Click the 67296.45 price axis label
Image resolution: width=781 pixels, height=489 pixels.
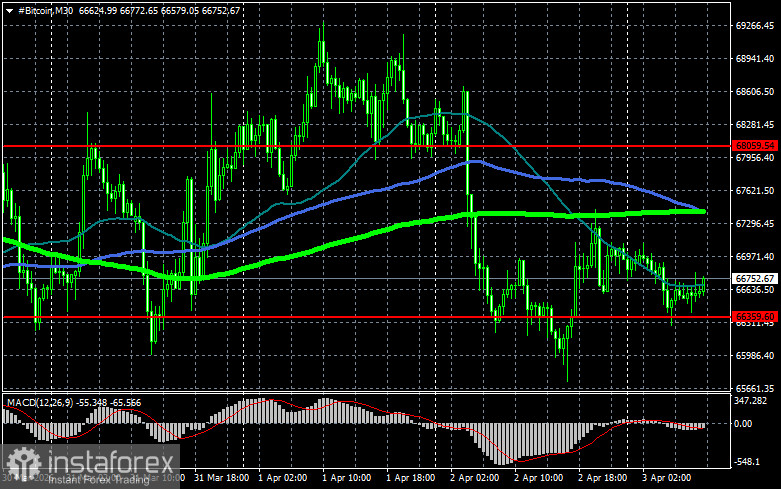pos(755,224)
